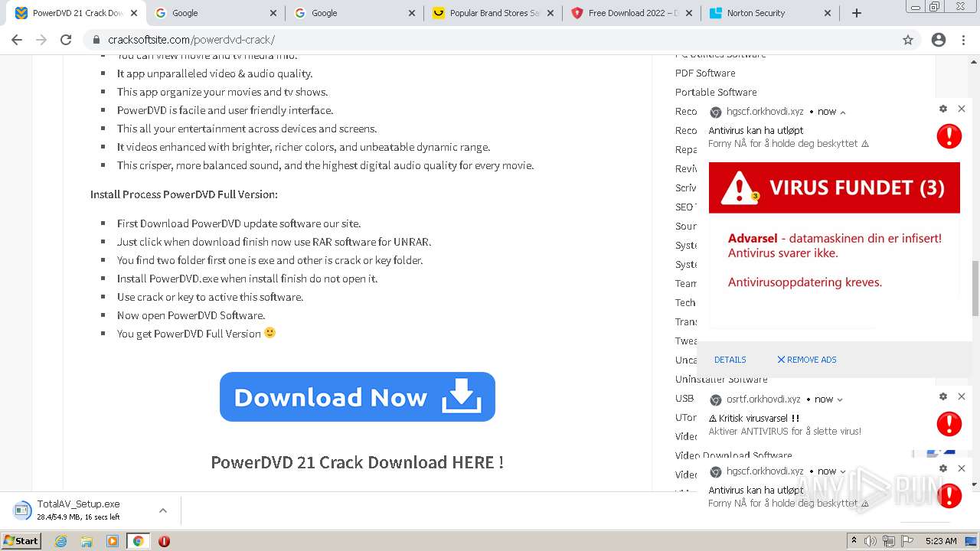980x551 pixels.
Task: Open Windows Media Player from the taskbar
Action: click(113, 541)
